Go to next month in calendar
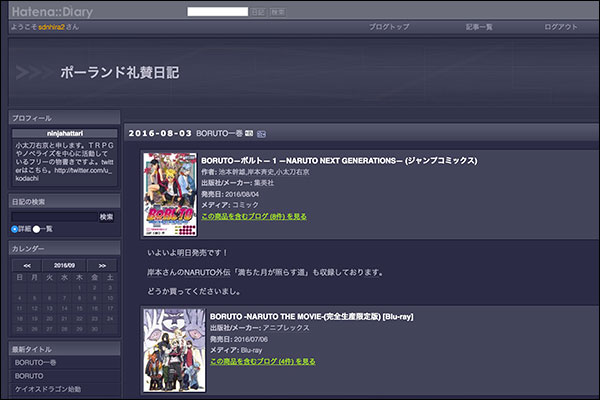 (101, 265)
